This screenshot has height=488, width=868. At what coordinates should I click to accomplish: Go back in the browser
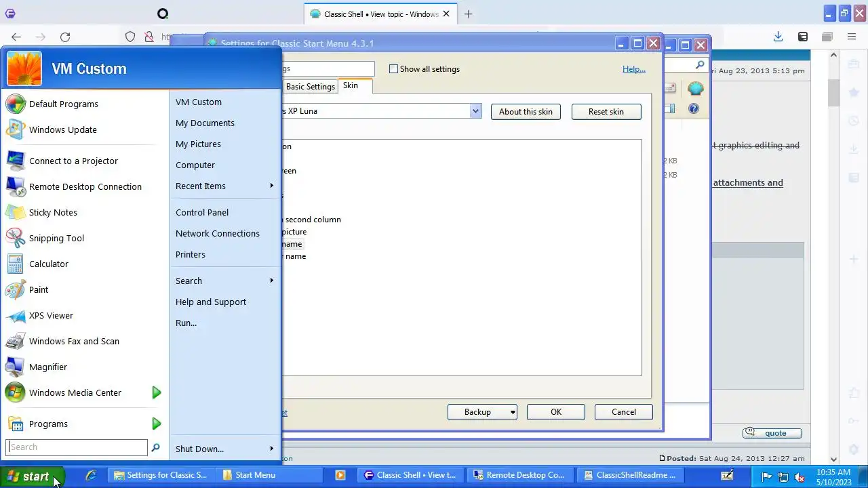16,37
